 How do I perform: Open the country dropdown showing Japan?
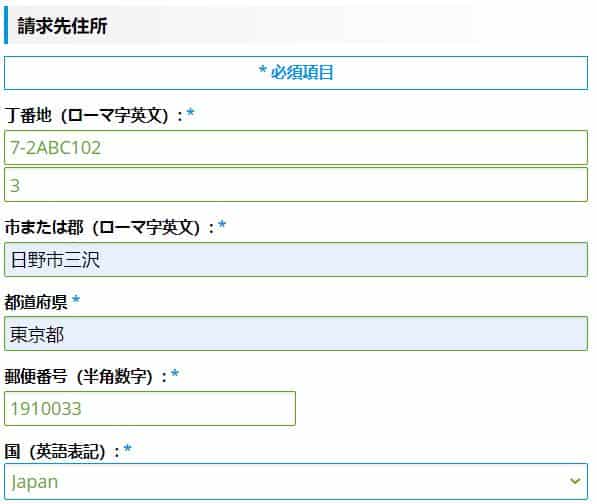(296, 482)
